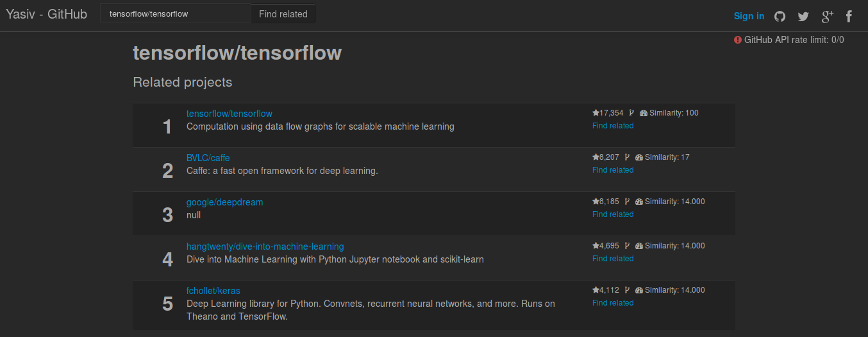Click the similarity gauge icon for fchollet/keras

tap(639, 290)
